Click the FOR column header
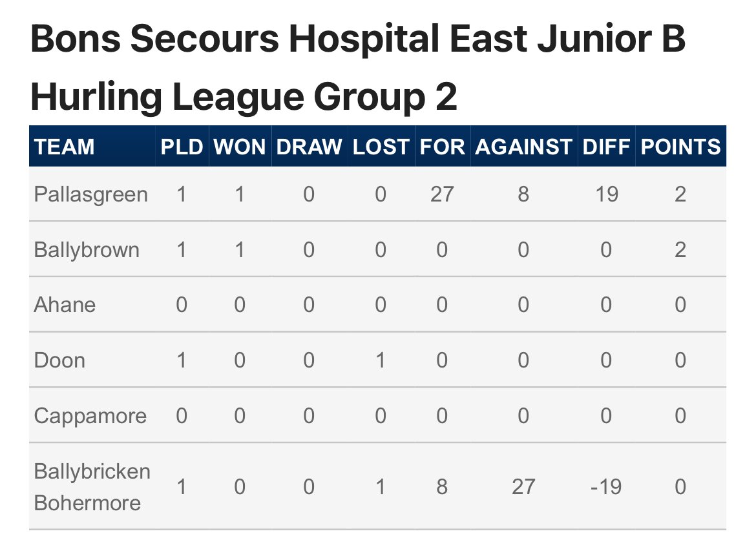This screenshot has width=756, height=560. [442, 147]
